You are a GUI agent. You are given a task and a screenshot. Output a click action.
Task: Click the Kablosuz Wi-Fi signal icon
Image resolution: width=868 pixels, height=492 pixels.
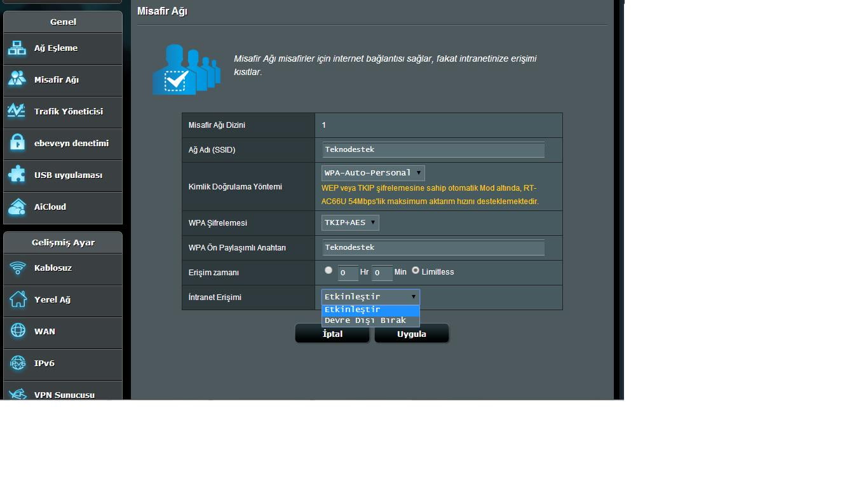[18, 268]
